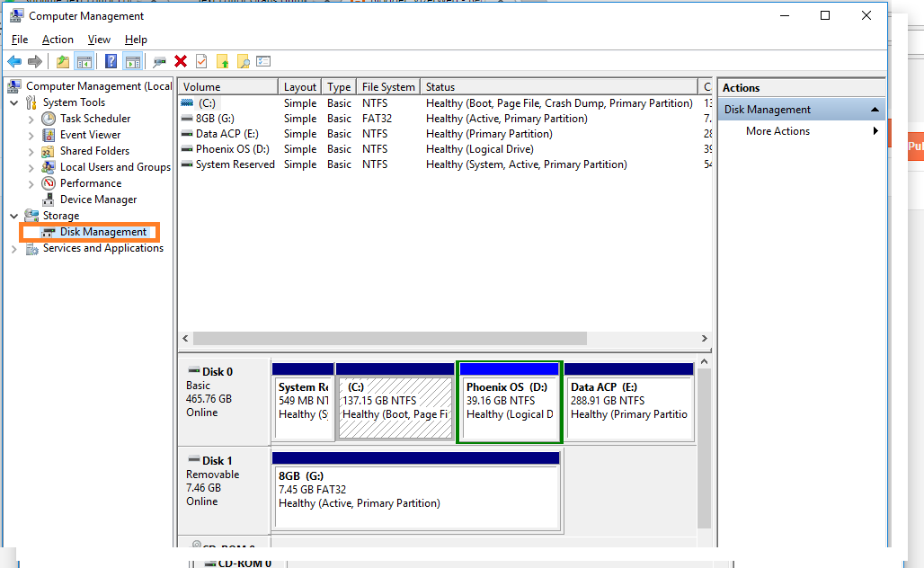Open Device Manager in the tree
This screenshot has height=568, width=924.
coord(98,200)
